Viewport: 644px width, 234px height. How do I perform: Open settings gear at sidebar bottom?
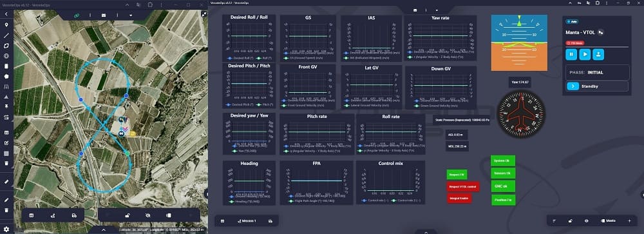coord(6,229)
